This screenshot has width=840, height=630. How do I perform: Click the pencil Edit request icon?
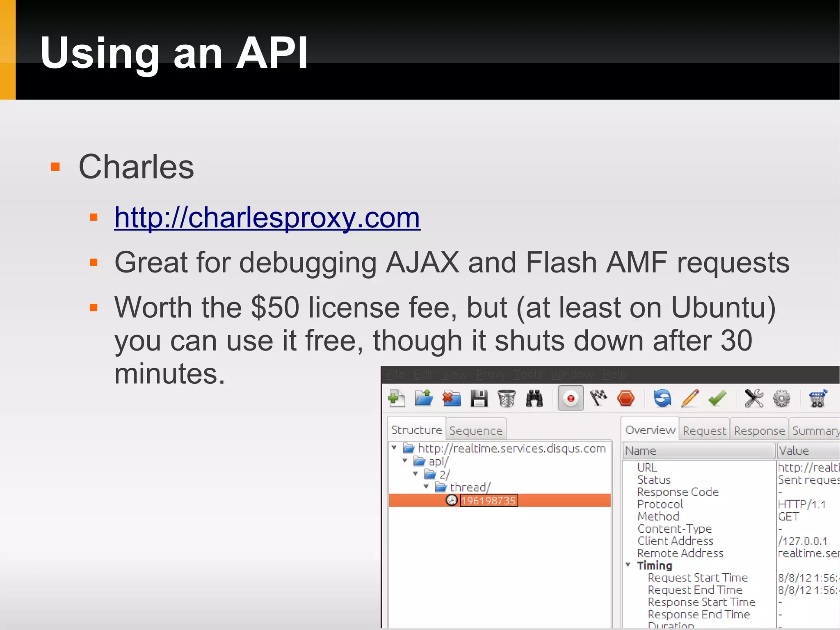[690, 398]
